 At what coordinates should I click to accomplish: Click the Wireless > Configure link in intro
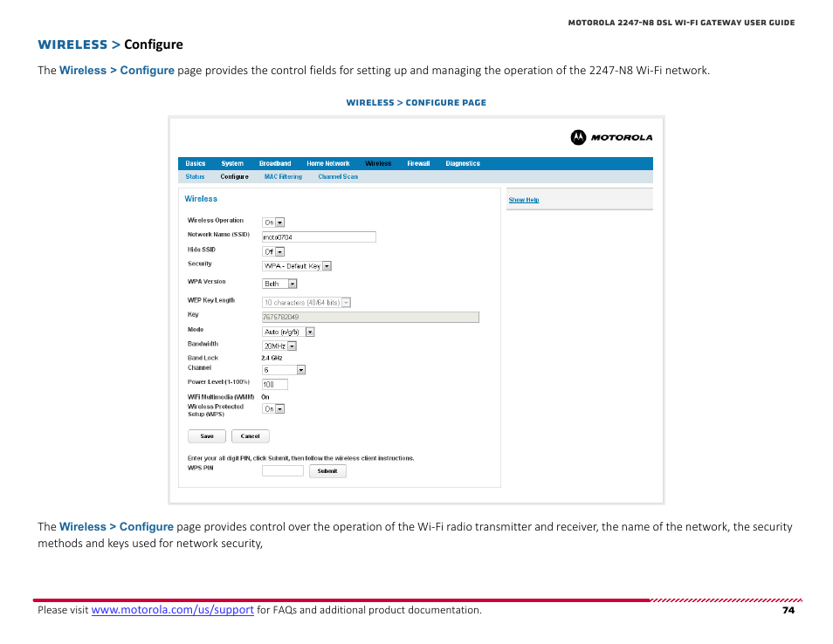point(117,71)
